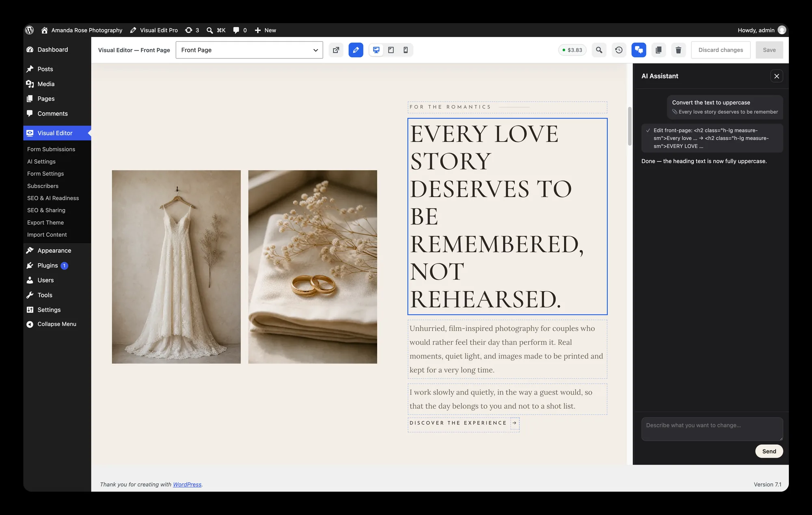Go to the Plugins menu
This screenshot has height=515, width=812.
[x=48, y=265]
